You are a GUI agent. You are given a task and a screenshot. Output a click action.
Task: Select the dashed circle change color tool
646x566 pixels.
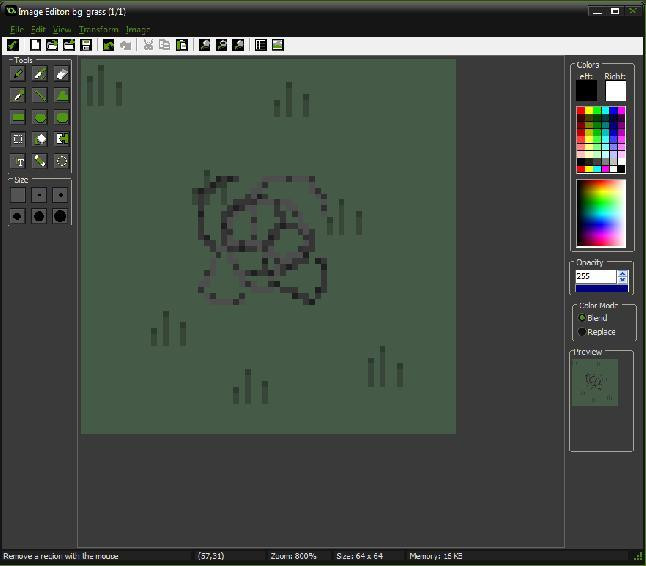point(61,161)
